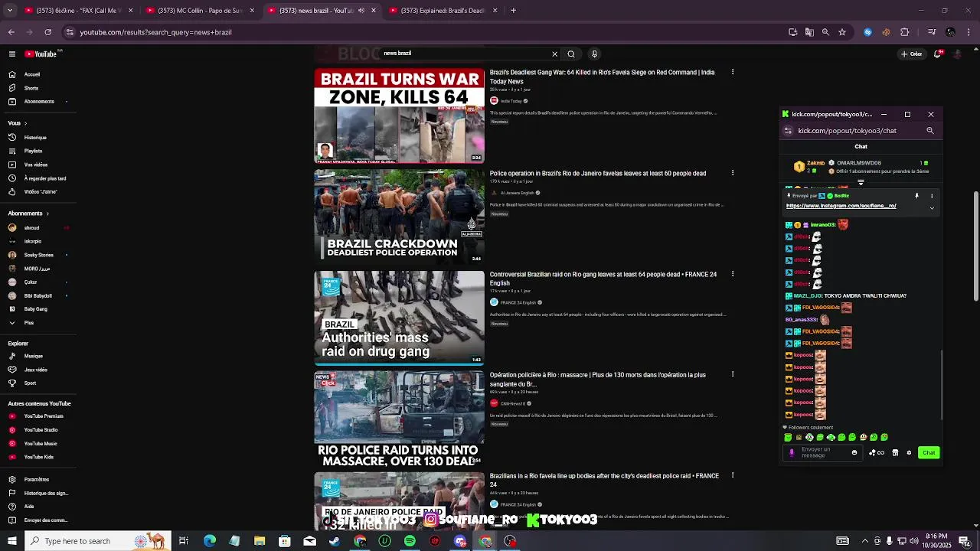Open 'Police operation in Brazil's Rio de Janeiro' title

pos(598,174)
